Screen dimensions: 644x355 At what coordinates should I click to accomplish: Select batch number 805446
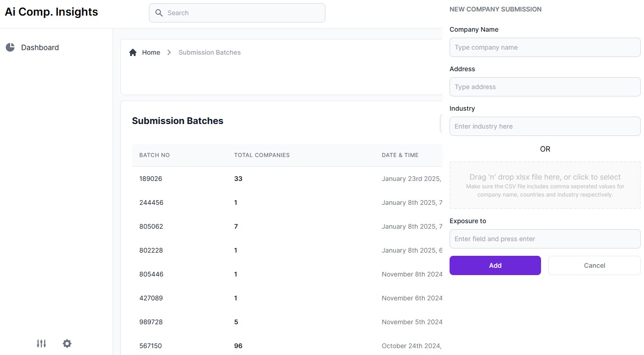pos(151,274)
